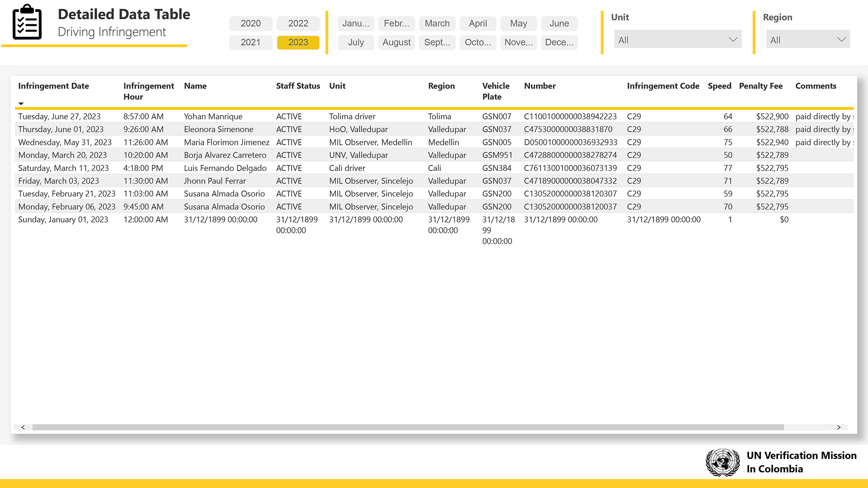Sort by Infringement Hour column header
This screenshot has height=488, width=868.
pos(148,91)
